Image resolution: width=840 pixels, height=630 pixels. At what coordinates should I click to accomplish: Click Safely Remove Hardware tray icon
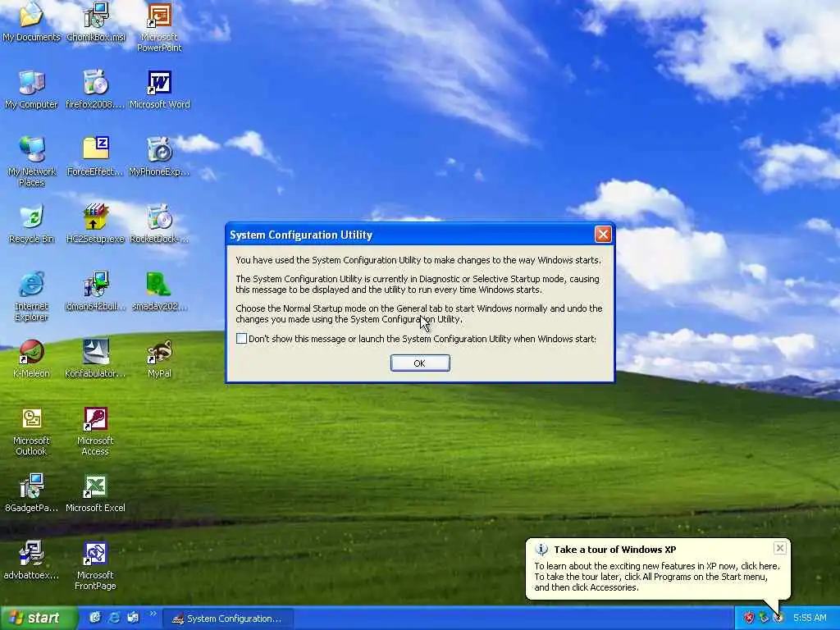click(x=764, y=619)
